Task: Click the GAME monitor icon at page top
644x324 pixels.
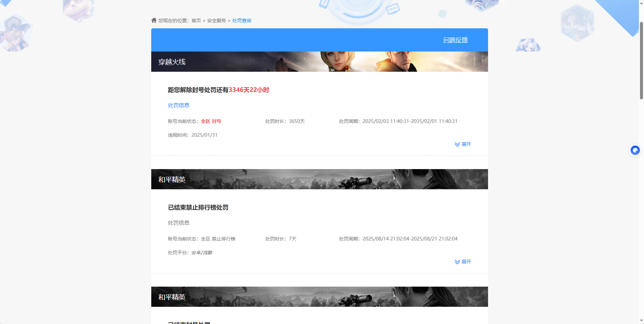Action: 393,8
